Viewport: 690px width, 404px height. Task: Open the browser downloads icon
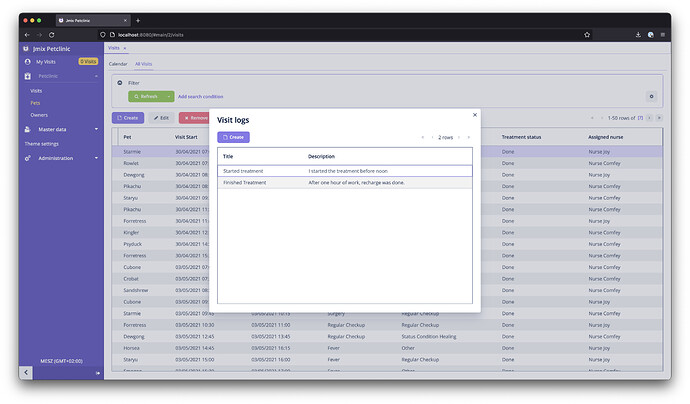tap(638, 35)
